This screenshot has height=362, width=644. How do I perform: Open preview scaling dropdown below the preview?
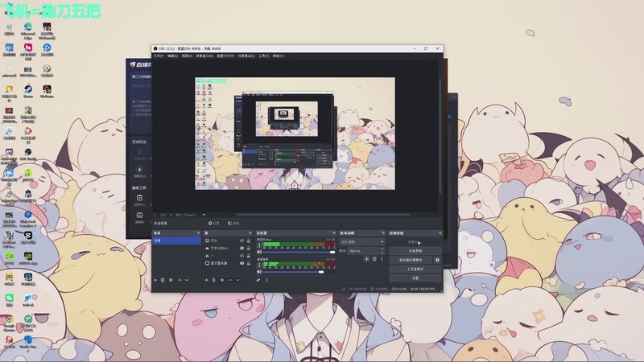(204, 215)
